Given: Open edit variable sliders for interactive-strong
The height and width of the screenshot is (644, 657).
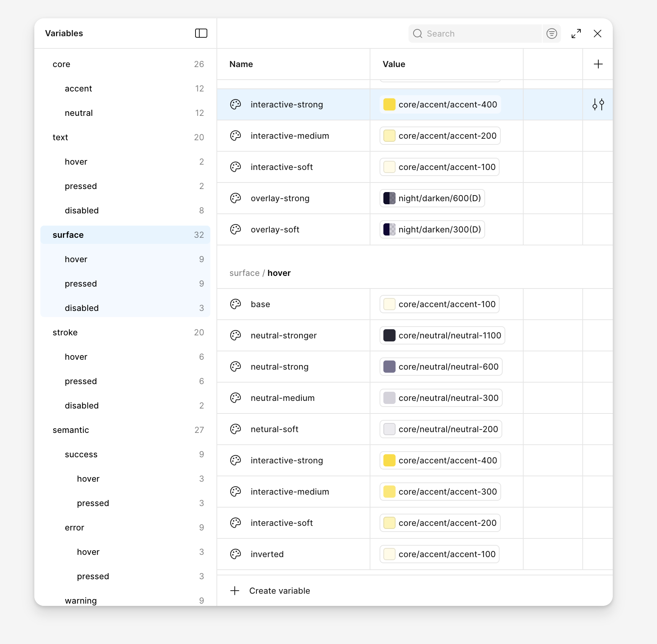Looking at the screenshot, I should click(598, 104).
